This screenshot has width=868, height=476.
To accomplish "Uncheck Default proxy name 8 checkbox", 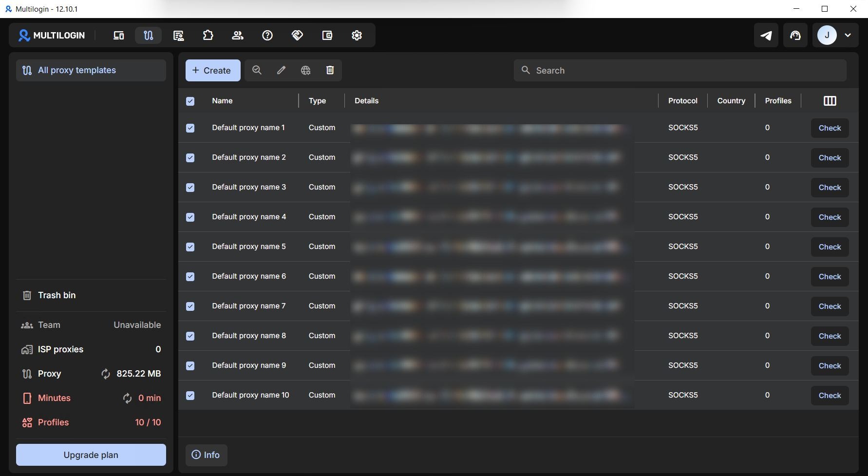I will [190, 336].
